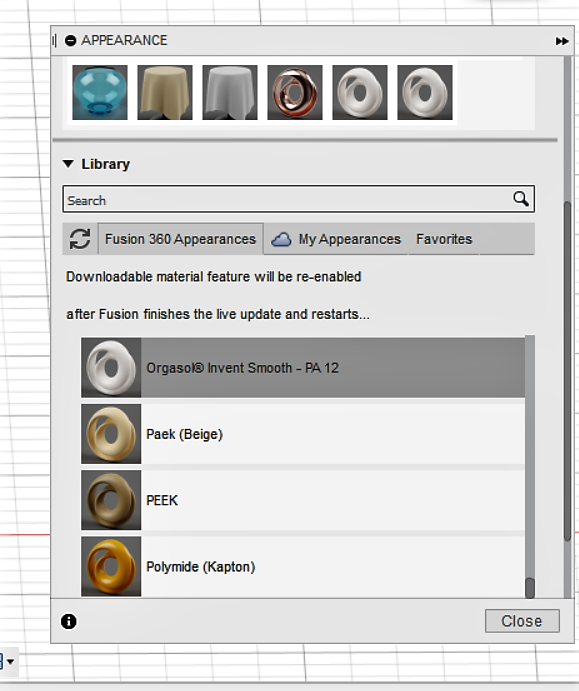This screenshot has width=579, height=691.
Task: Click the dialog's outer vertical scrollbar
Action: 568,370
